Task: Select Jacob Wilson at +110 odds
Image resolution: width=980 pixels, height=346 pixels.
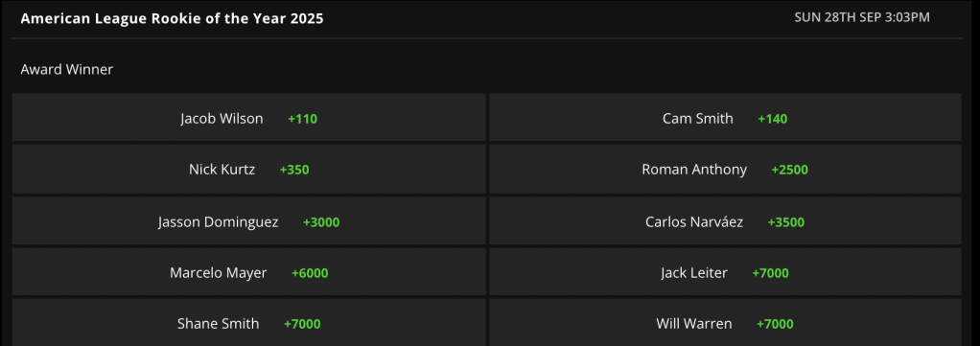Action: pos(248,118)
